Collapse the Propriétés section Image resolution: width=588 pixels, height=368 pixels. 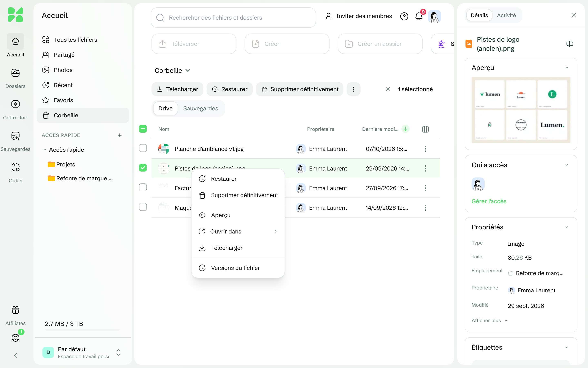coord(567,227)
